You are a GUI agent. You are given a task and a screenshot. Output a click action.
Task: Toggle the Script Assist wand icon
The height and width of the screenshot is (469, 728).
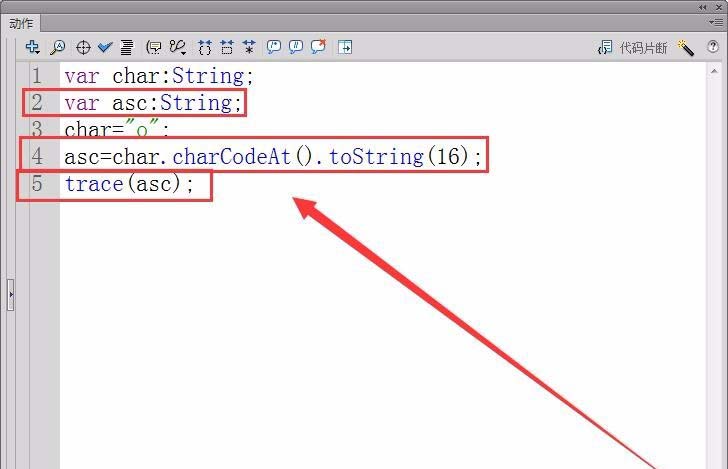[685, 47]
